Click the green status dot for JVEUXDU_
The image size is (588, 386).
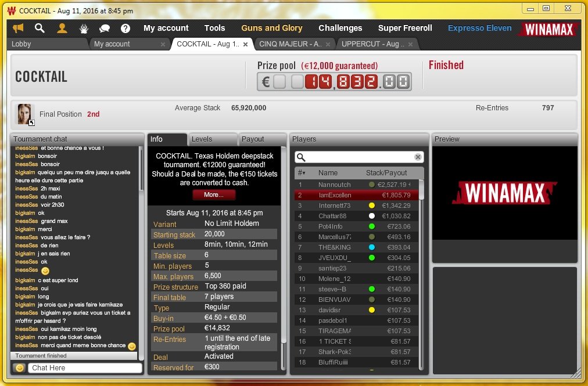[372, 258]
